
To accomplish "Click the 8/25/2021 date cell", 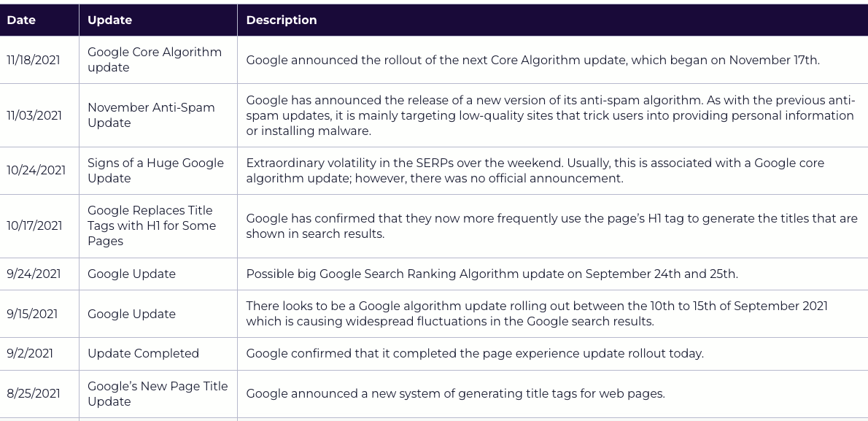I will [x=39, y=394].
